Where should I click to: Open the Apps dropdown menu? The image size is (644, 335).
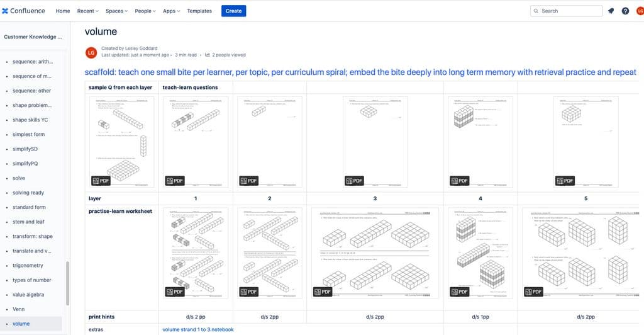click(171, 11)
